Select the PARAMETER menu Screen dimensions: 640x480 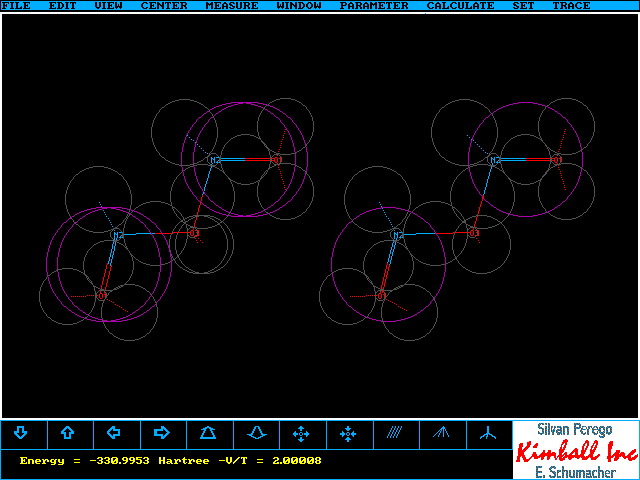click(x=373, y=6)
